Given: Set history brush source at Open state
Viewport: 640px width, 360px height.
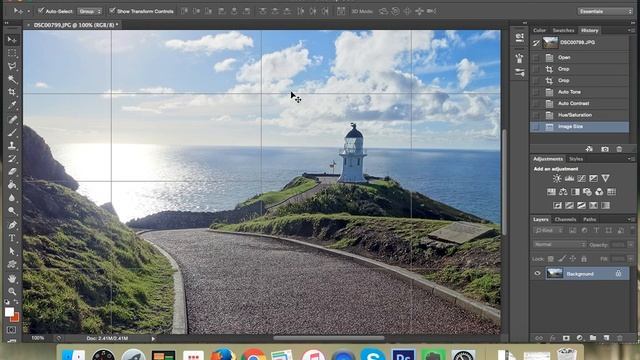Looking at the screenshot, I should [536, 58].
